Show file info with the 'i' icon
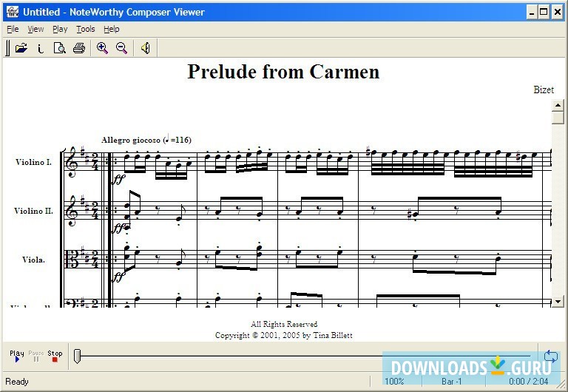The width and height of the screenshot is (568, 392). pos(40,48)
